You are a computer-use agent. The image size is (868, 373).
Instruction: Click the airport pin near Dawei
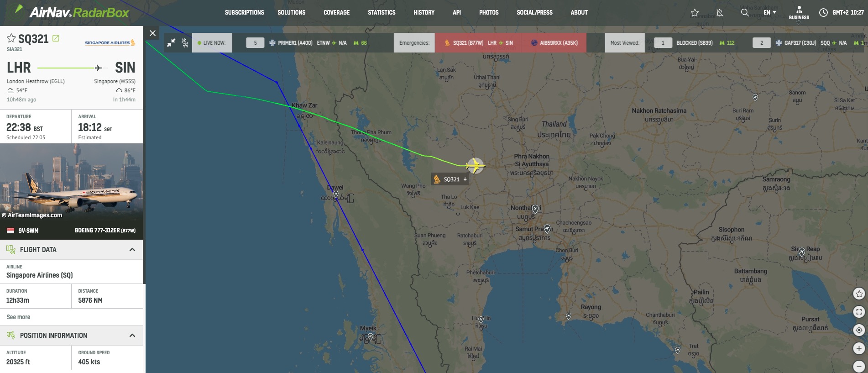(x=336, y=194)
